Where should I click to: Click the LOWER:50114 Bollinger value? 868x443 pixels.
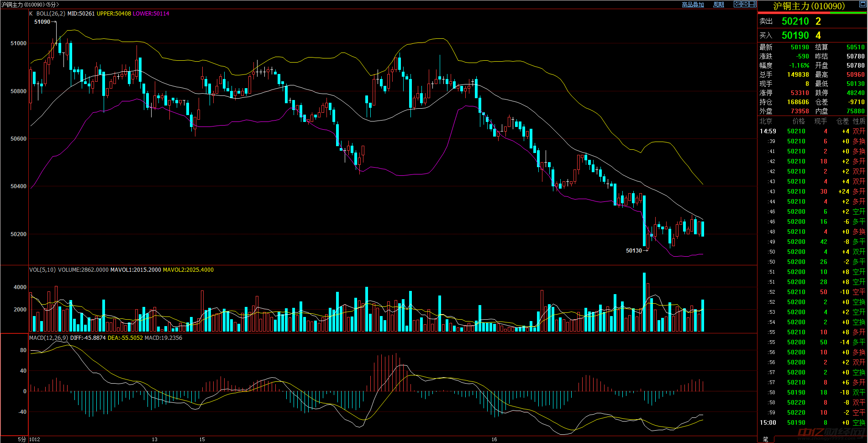[151, 14]
